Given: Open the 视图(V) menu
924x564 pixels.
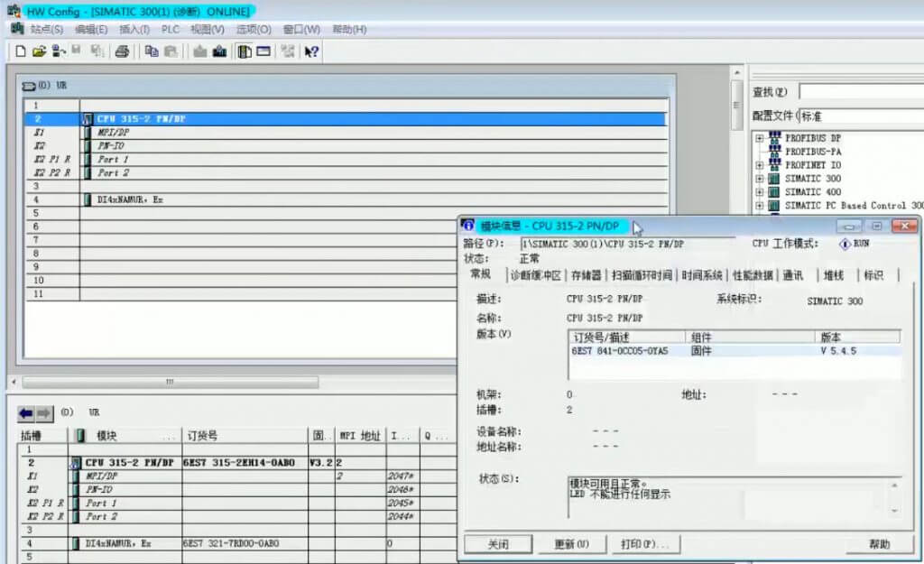Looking at the screenshot, I should pos(208,29).
